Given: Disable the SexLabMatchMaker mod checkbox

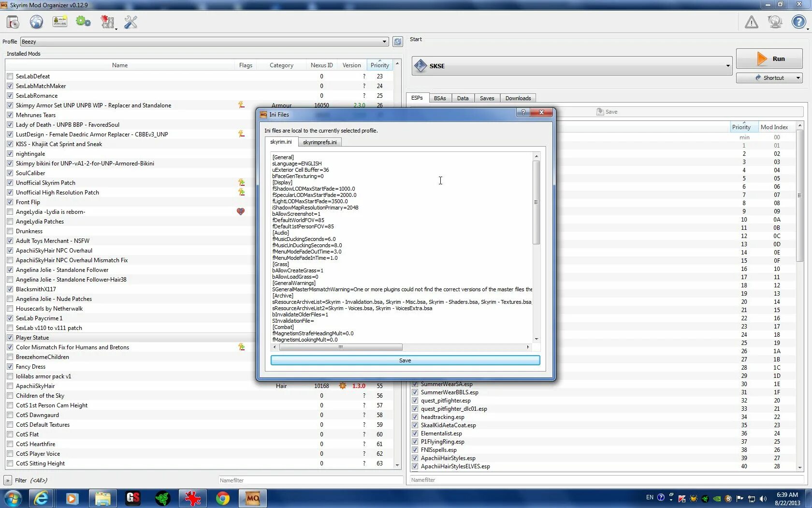Looking at the screenshot, I should pos(10,86).
